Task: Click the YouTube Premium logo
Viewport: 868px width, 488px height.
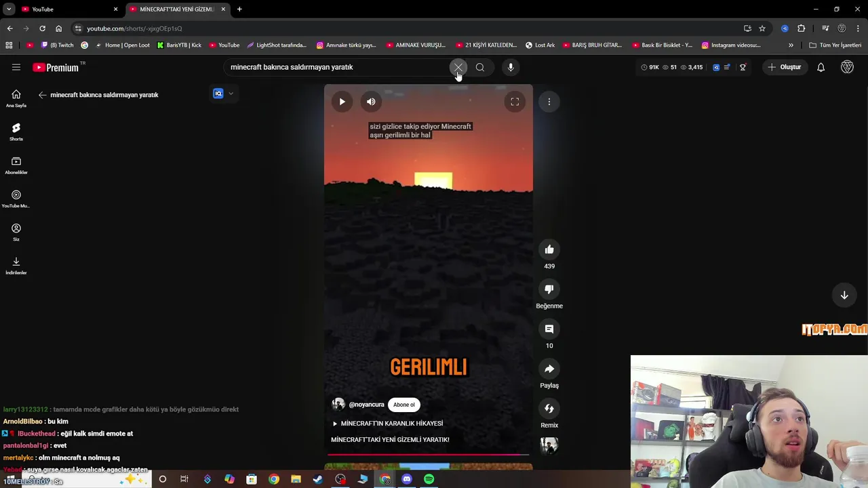Action: 57,67
